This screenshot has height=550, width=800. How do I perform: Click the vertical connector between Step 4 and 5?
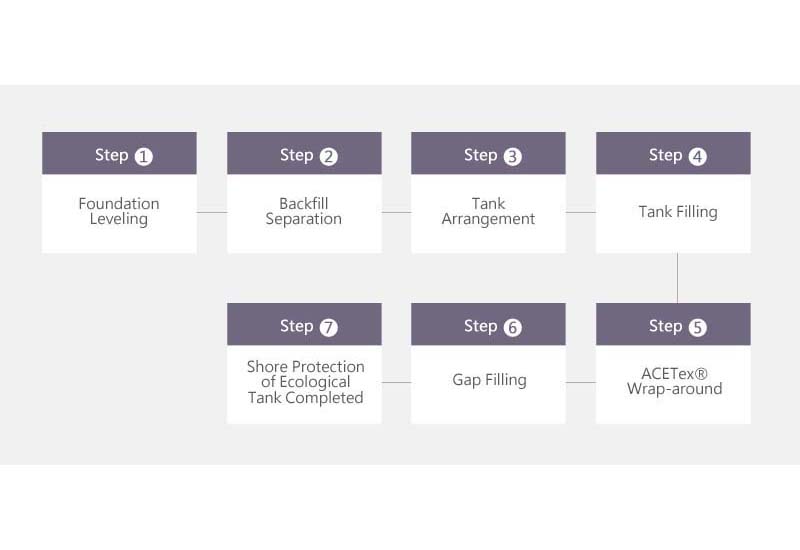coord(678,278)
